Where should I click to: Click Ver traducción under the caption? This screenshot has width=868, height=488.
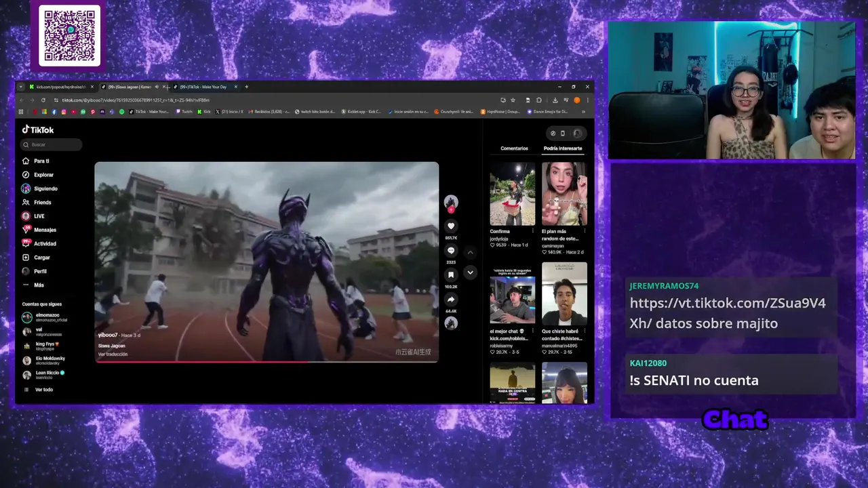pyautogui.click(x=113, y=354)
